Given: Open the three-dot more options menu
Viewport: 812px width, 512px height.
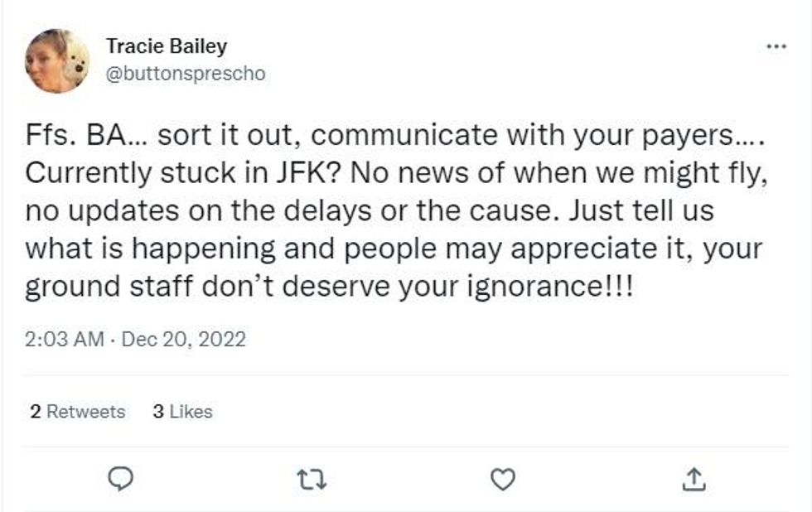Looking at the screenshot, I should tap(776, 46).
